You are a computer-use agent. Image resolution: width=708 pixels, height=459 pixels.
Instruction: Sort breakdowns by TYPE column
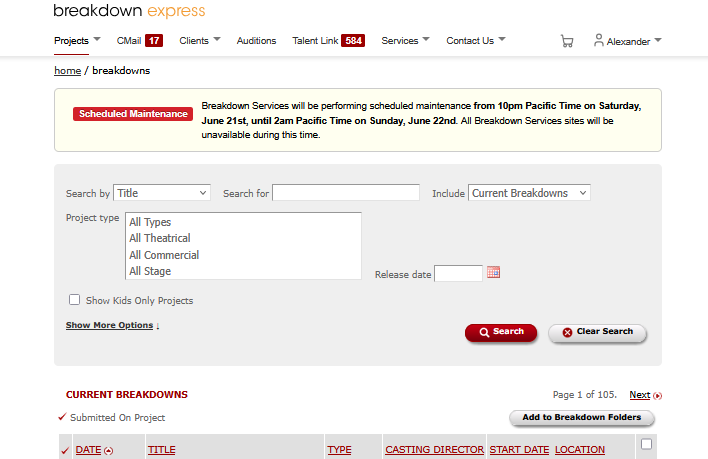(x=340, y=450)
